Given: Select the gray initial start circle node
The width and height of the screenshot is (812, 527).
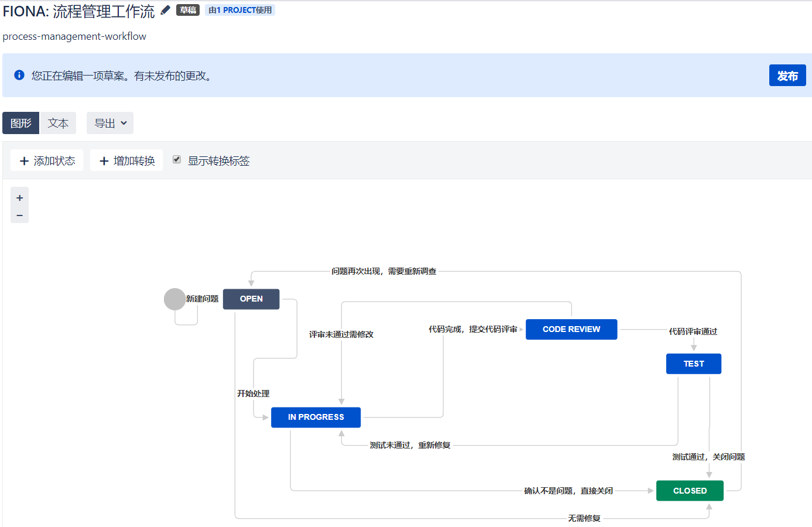Looking at the screenshot, I should [x=174, y=299].
